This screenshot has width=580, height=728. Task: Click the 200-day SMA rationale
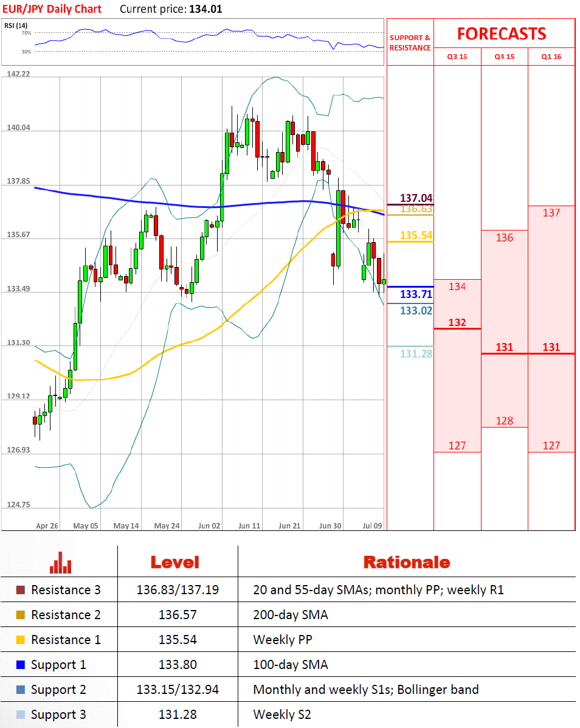[291, 615]
